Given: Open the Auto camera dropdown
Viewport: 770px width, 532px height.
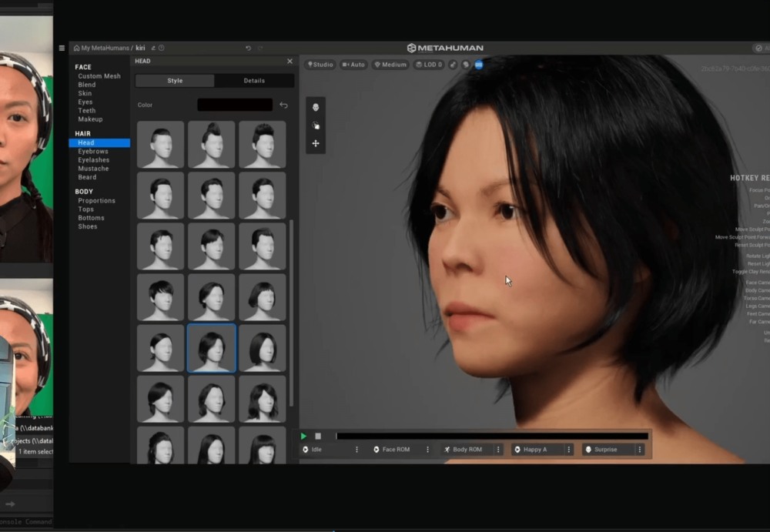Looking at the screenshot, I should [x=353, y=65].
